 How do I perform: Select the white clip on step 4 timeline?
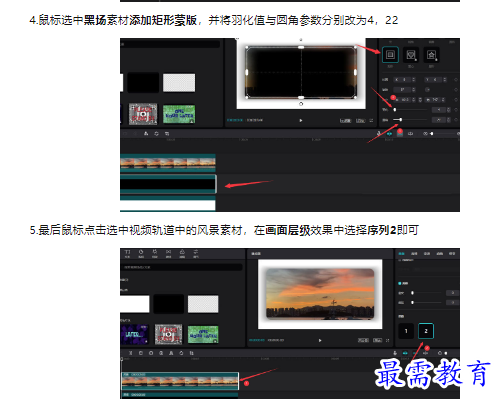pos(168,204)
